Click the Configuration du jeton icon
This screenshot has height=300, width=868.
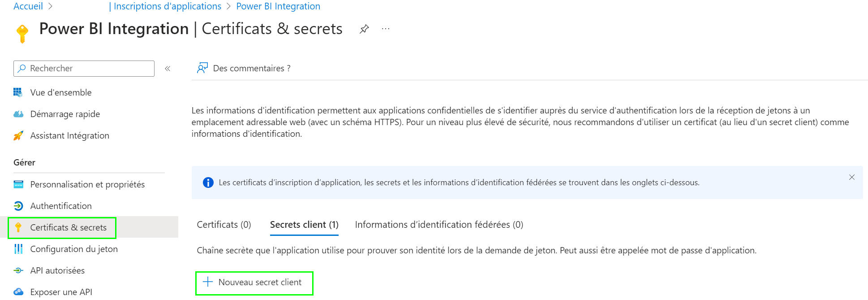[18, 249]
